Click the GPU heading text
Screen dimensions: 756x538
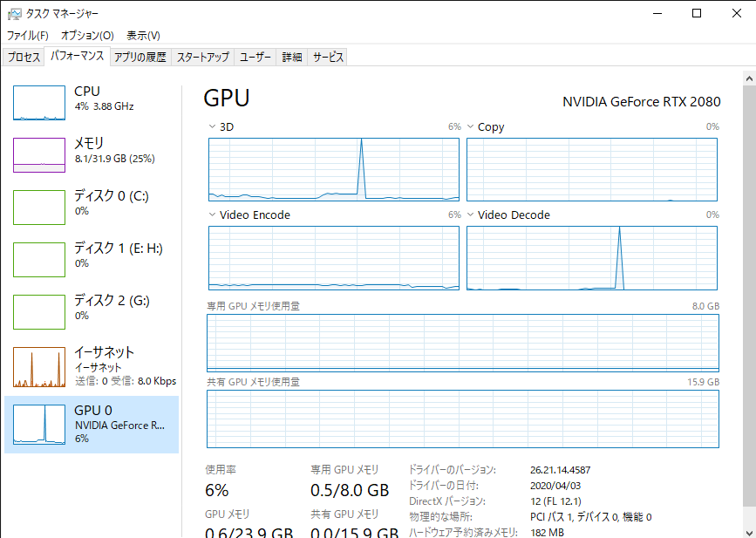(227, 98)
